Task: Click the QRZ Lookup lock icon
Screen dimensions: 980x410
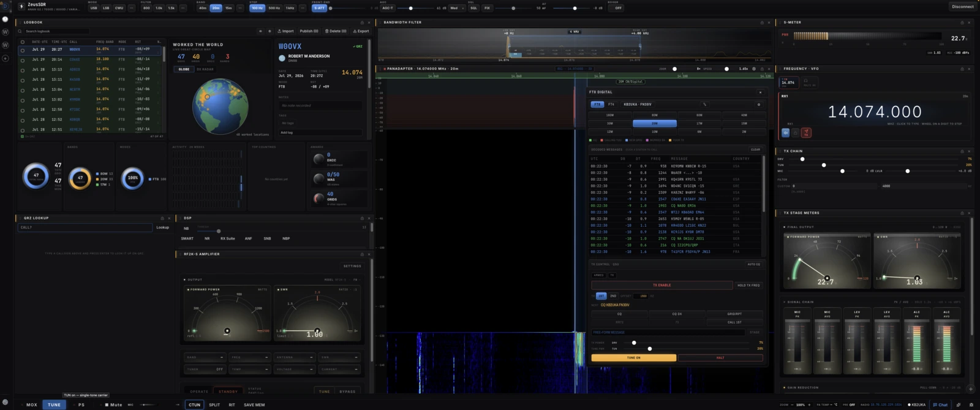Action: click(x=162, y=218)
